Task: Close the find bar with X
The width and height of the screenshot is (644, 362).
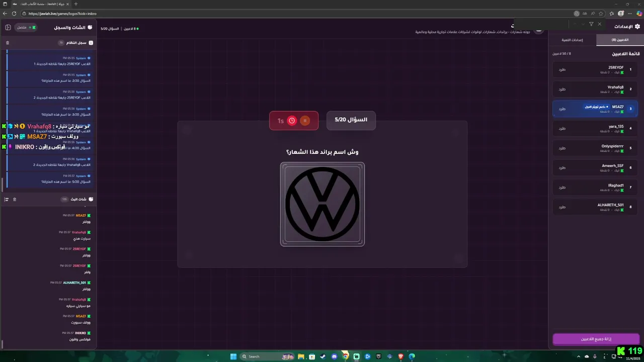Action: [599, 24]
